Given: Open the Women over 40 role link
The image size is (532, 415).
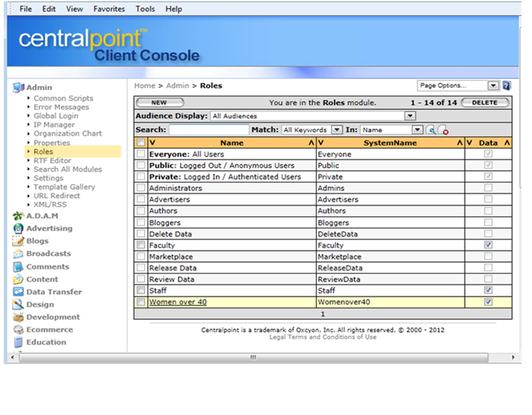Looking at the screenshot, I should pos(178,302).
